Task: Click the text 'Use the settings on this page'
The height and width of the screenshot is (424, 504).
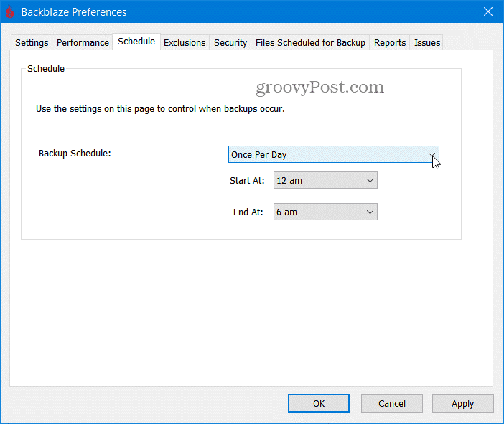Action: (x=95, y=109)
